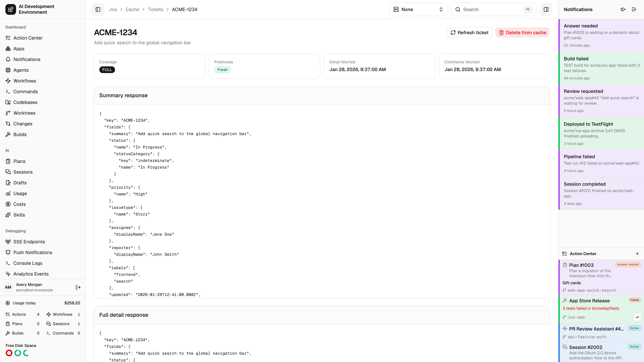Clear notifications list icon
The image size is (644, 362).
[x=634, y=10]
